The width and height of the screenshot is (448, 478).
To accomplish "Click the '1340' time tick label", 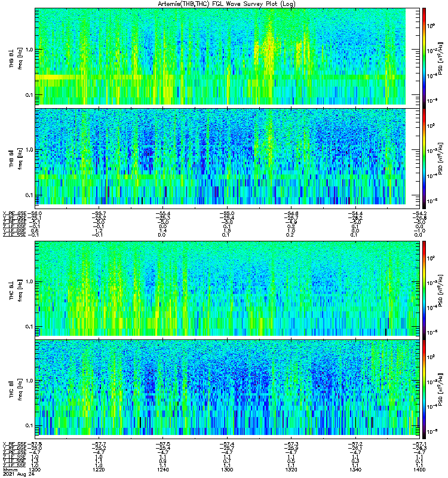I will point(355,470).
